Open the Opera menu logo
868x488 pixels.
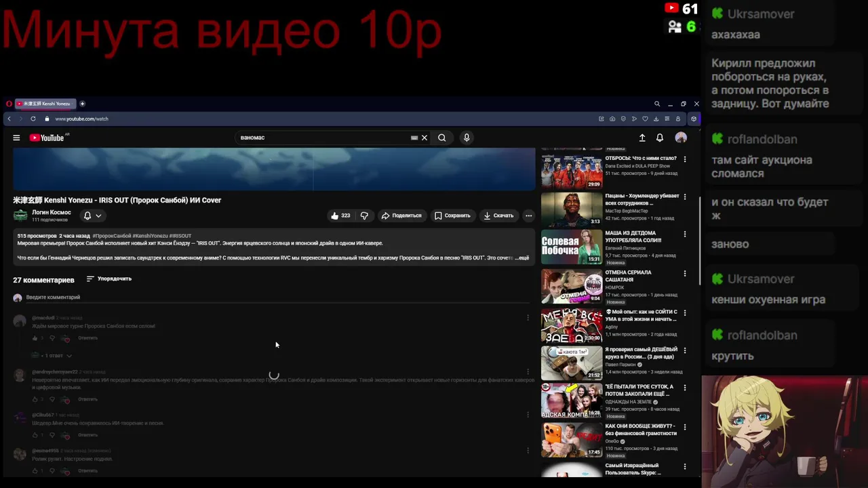click(9, 104)
